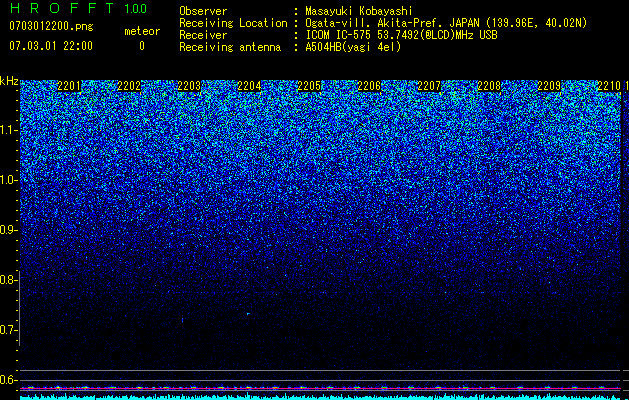This screenshot has height=400, width=629.
Task: Click the 0.9 frequency axis label
Action: [8, 230]
